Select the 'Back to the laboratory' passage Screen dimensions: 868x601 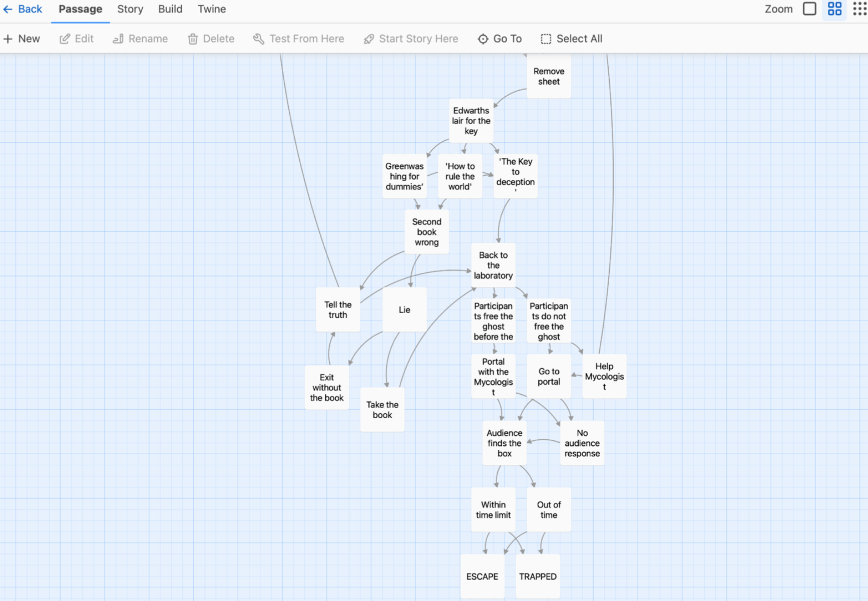[493, 265]
